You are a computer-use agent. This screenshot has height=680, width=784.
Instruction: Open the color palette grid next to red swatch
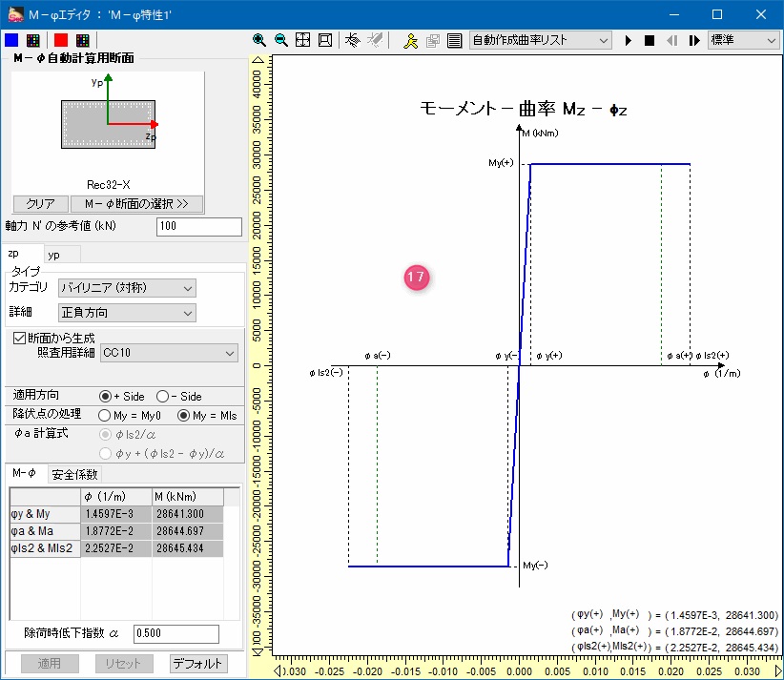point(82,40)
